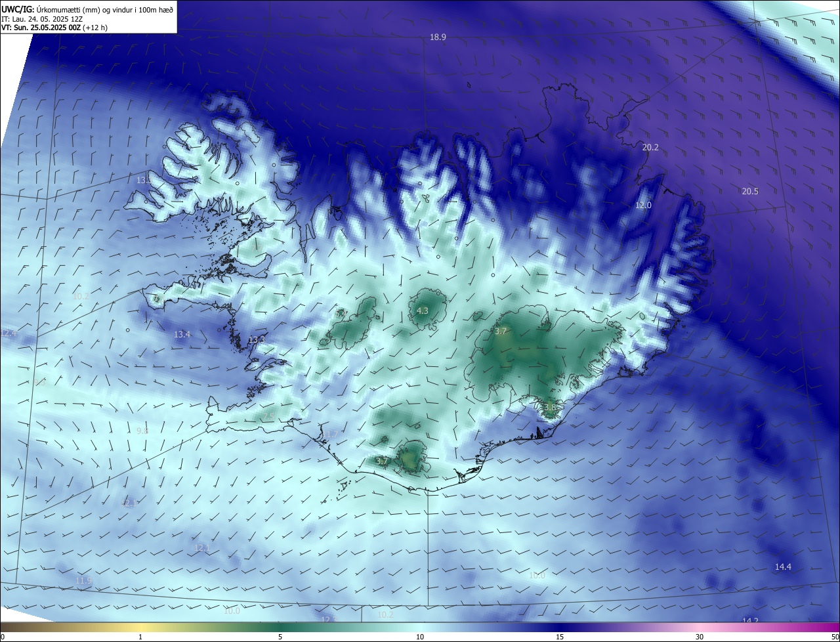Pick the pink part of the colour scale at 30

click(x=700, y=628)
